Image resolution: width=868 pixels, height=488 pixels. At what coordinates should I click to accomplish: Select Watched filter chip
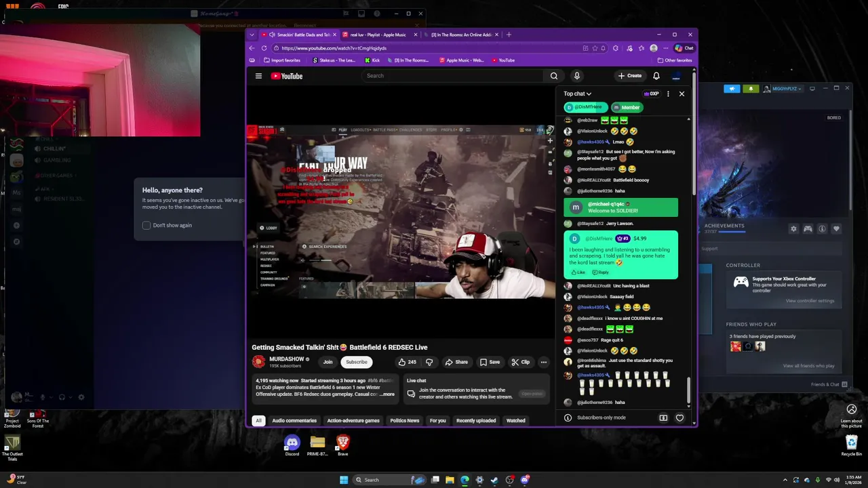[x=515, y=420]
